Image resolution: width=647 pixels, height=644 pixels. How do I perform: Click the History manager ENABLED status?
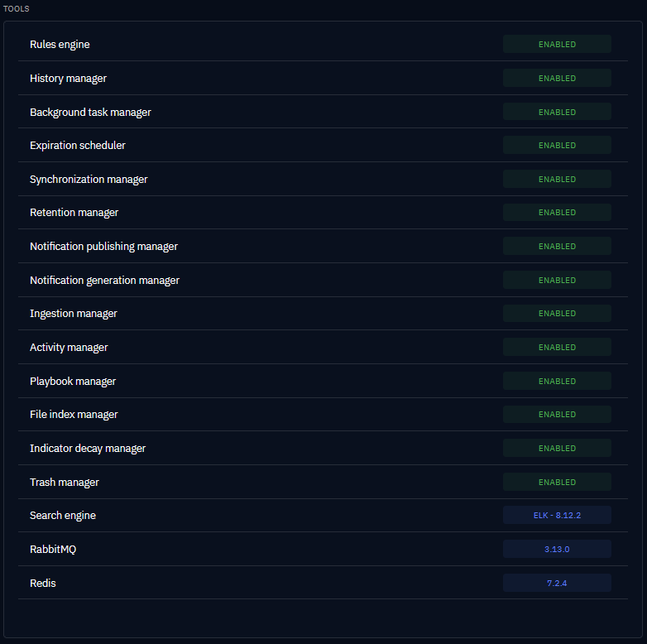[557, 78]
